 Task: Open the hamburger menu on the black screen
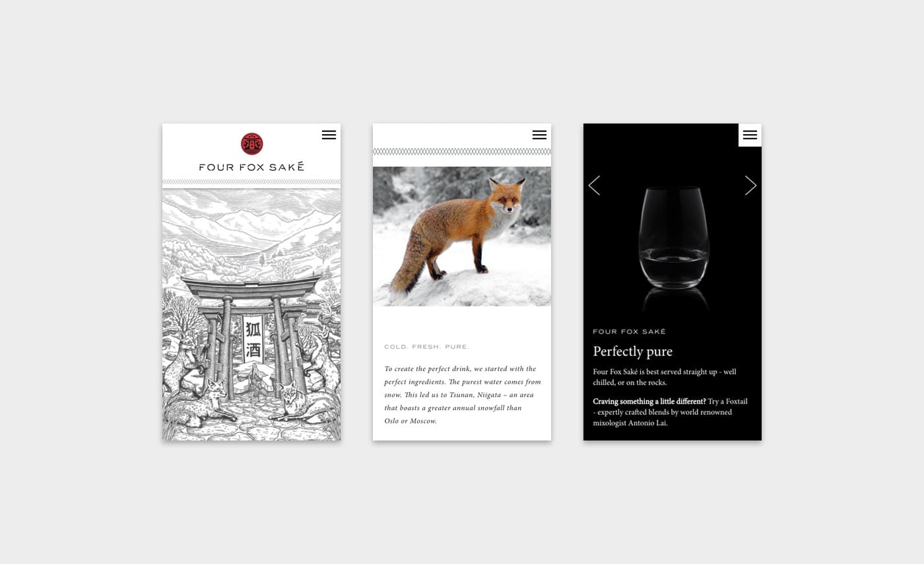tap(750, 135)
